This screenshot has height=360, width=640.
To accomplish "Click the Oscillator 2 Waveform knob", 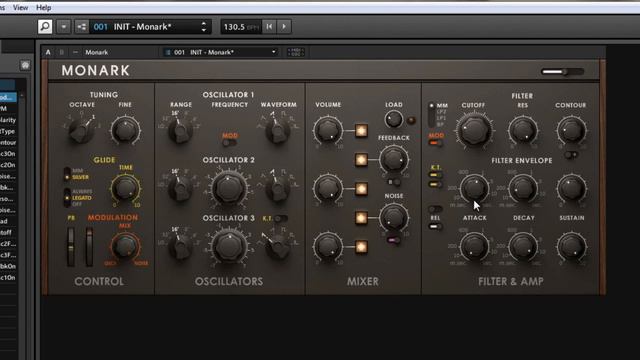I will coord(278,189).
